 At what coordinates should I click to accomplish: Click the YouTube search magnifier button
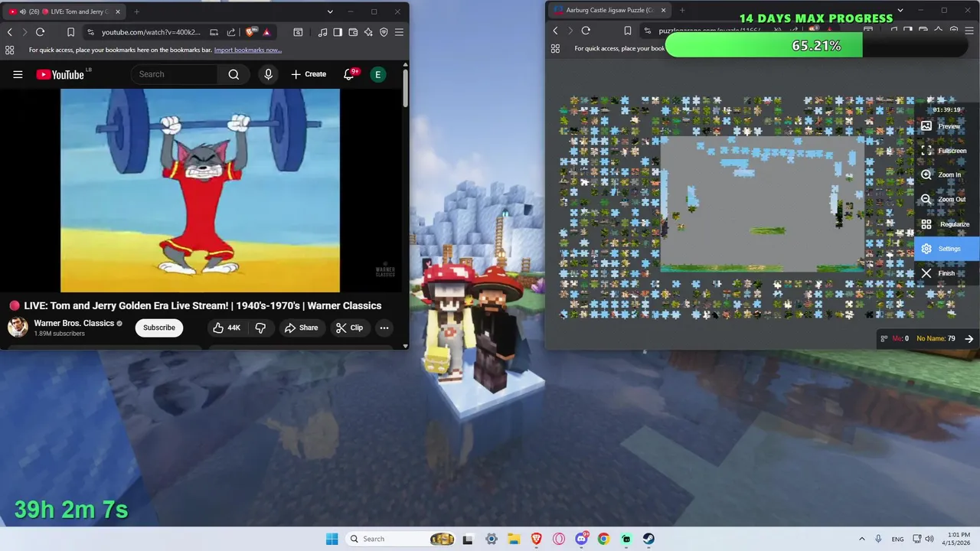coord(234,74)
